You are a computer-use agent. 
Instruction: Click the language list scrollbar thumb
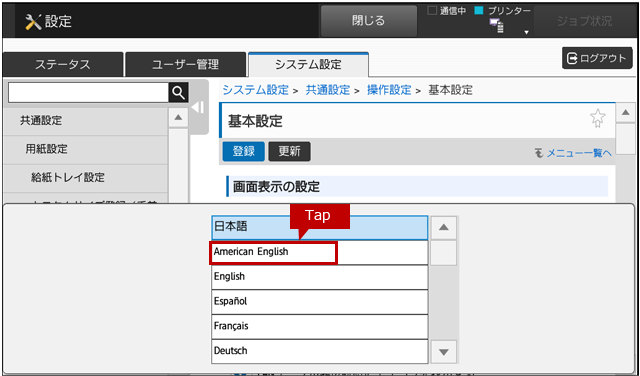tap(444, 253)
